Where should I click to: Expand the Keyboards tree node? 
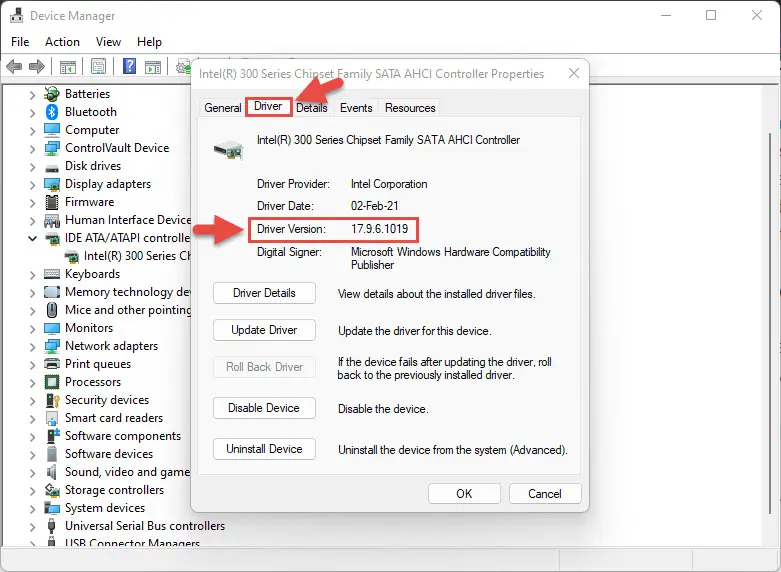point(32,275)
